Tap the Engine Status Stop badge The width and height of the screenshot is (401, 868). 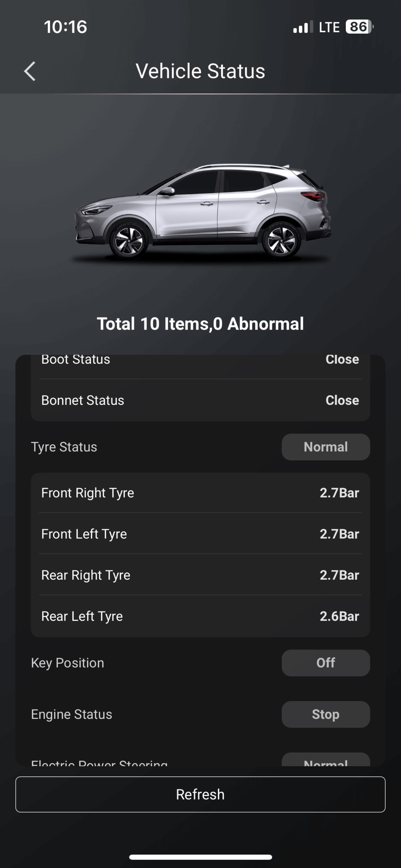click(325, 714)
